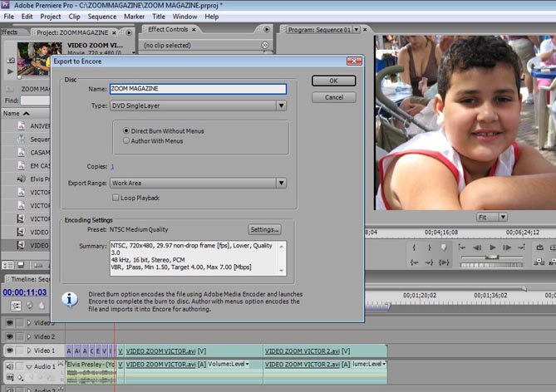
Task: Click the Play button in Program monitor
Action: (493, 247)
